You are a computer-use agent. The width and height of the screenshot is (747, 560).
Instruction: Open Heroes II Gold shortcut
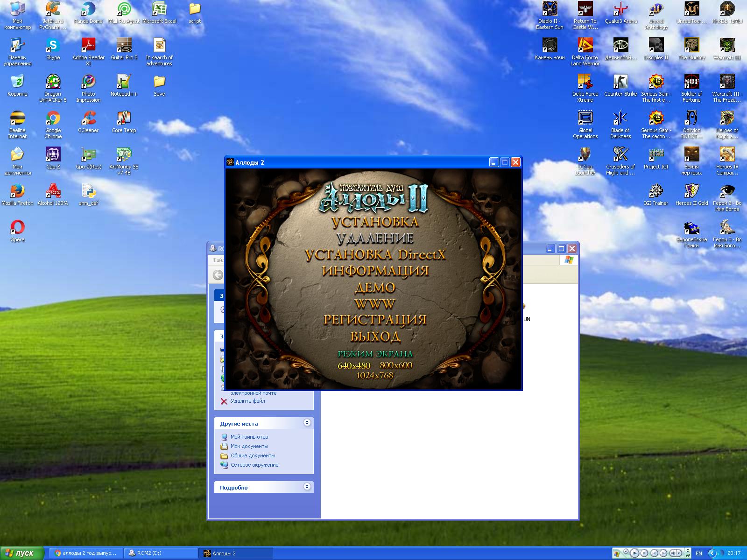(691, 195)
